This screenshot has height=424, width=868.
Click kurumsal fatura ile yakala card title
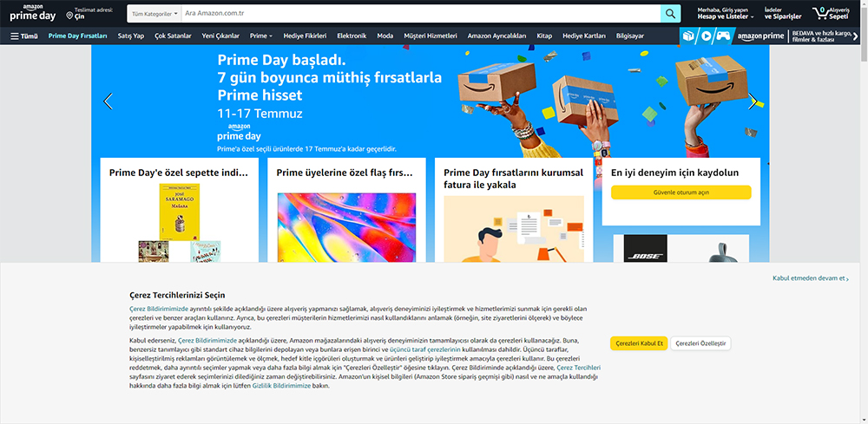[x=513, y=179]
